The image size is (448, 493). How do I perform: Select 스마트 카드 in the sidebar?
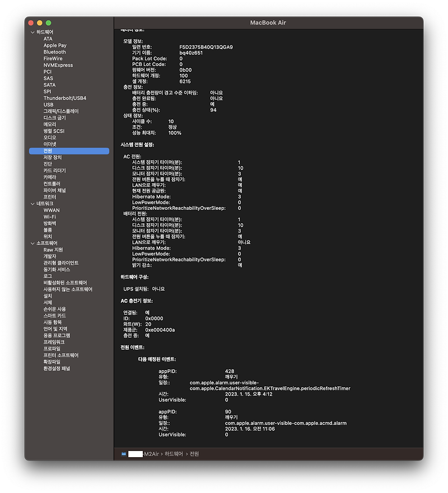(x=55, y=316)
